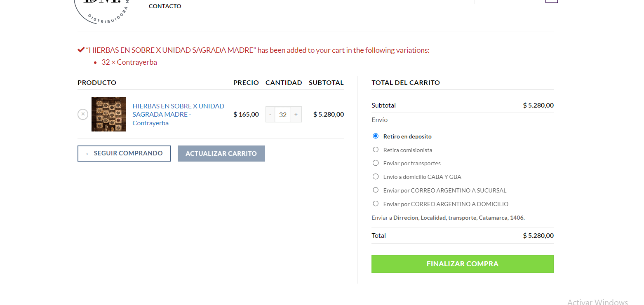Select CORREO ARGENTINO A DOMICILIO shipping
This screenshot has width=644, height=305.
tap(376, 204)
